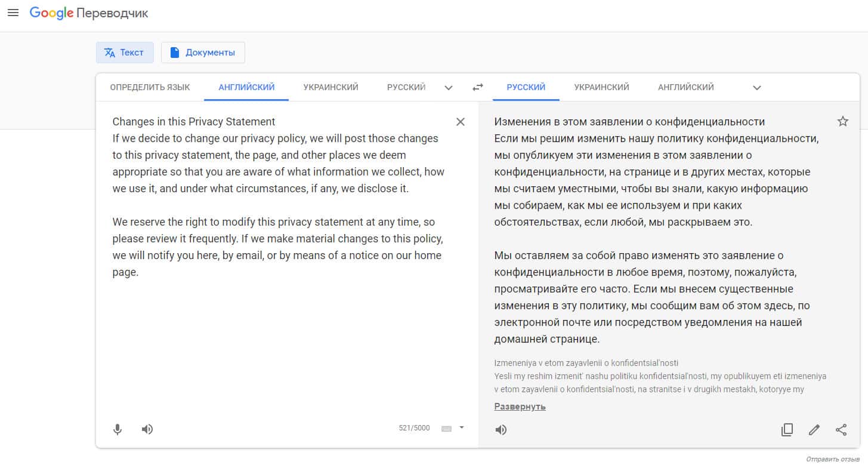Select the Текст mode button
Viewport: 868px width, 471px height.
tap(125, 53)
